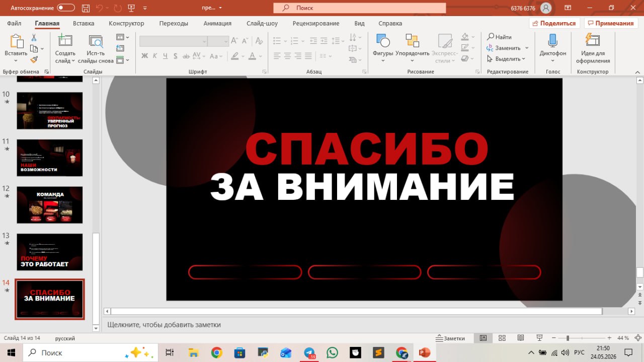Screen dimensions: 644x362
Task: Open Windows Task View icon
Action: (x=170, y=352)
